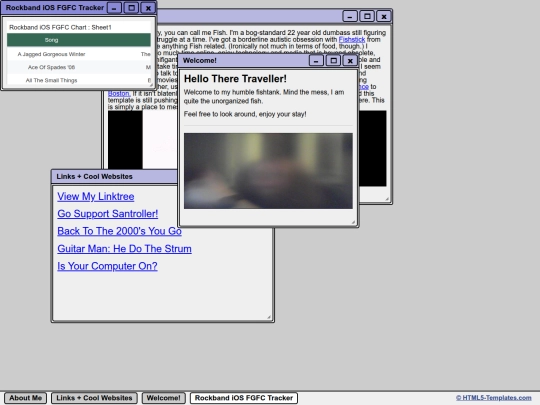Viewport: 540px width, 405px height.
Task: Grab the Rockband Tracker window resize handle
Action: pos(150,84)
